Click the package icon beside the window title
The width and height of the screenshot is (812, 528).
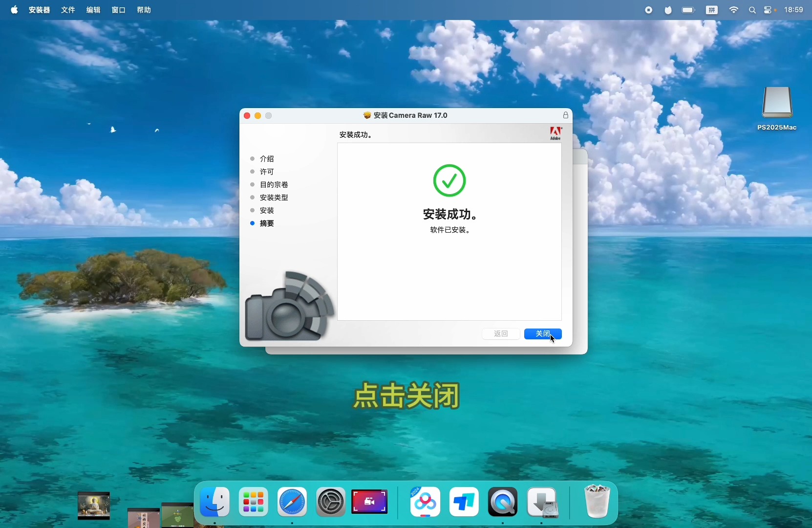[x=367, y=115]
